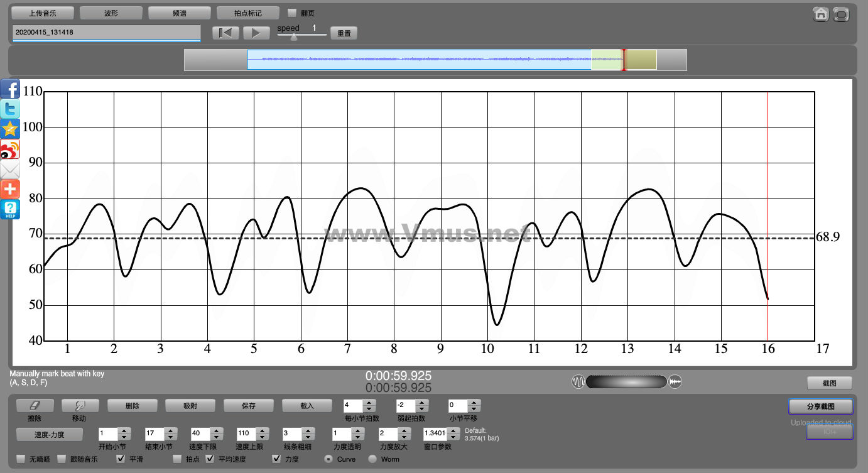The height and width of the screenshot is (473, 868).
Task: Enable the 翻页 page-turn checkbox
Action: [291, 13]
